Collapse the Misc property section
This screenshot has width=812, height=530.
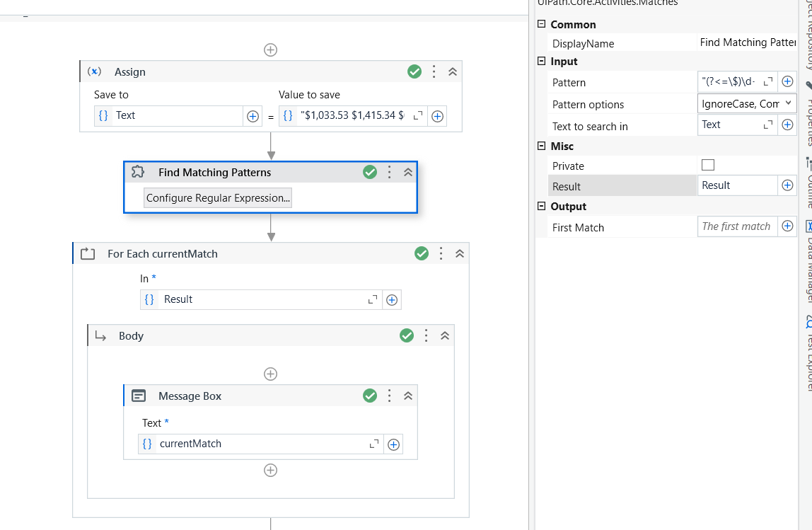(x=542, y=146)
